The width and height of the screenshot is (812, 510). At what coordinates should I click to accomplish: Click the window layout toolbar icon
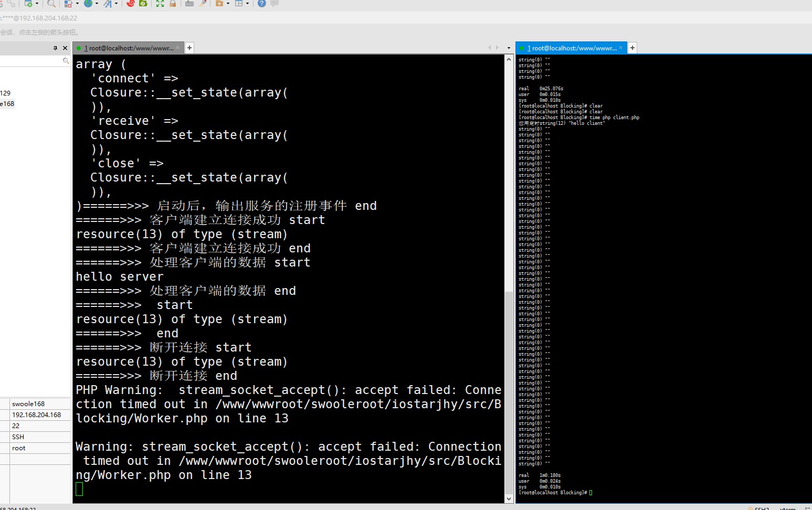[239, 3]
